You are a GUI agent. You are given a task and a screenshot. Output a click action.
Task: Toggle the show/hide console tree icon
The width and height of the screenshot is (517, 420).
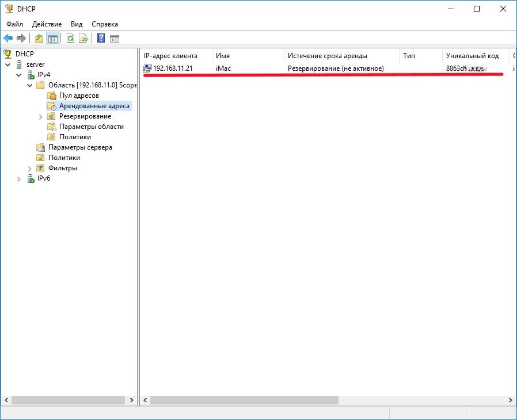click(52, 39)
